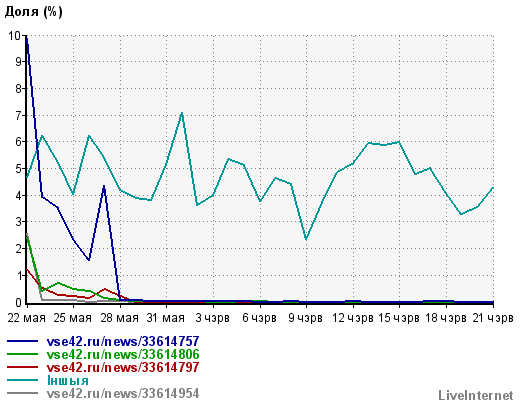The height and width of the screenshot is (405, 520).
Task: Click the 15 чэрв date label
Action: pyautogui.click(x=399, y=318)
